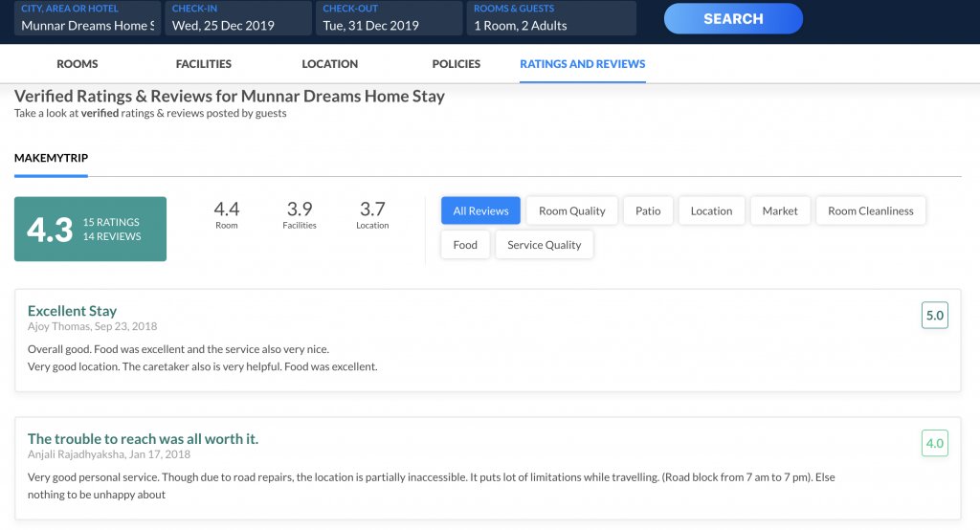Open the Rooms & Guests selector
The image size is (980, 530).
551,18
